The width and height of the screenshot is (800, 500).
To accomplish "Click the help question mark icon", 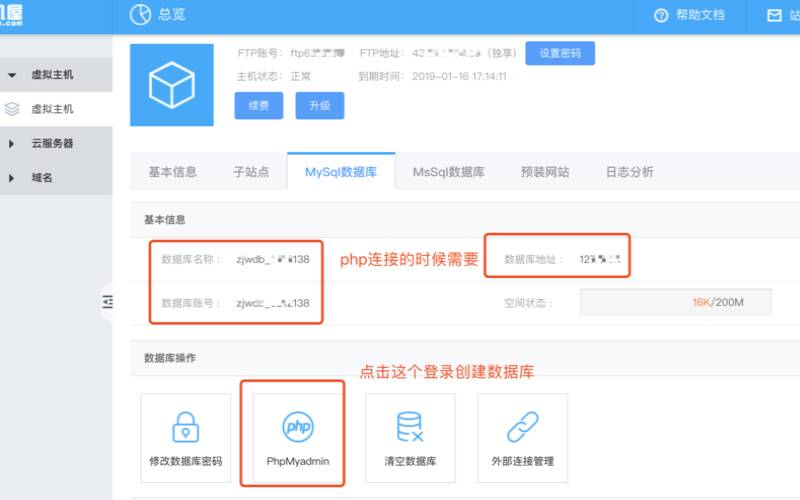I will click(x=661, y=16).
